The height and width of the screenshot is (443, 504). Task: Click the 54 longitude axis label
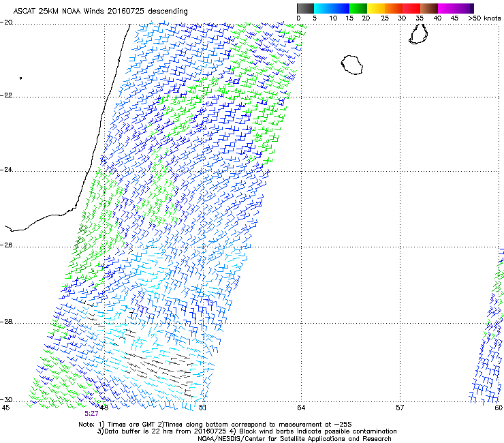301,408
